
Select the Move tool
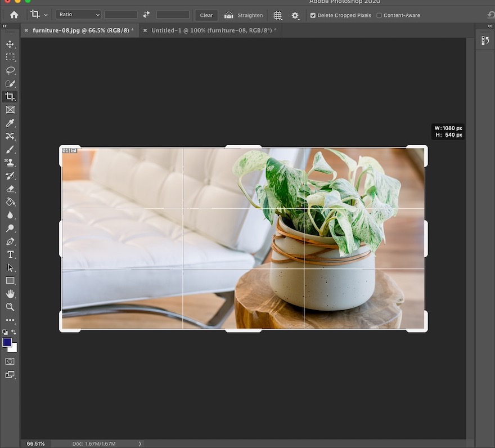pyautogui.click(x=10, y=44)
